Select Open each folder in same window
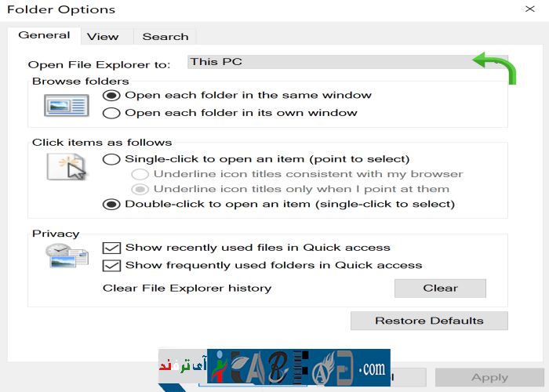The image size is (549, 392). (112, 95)
